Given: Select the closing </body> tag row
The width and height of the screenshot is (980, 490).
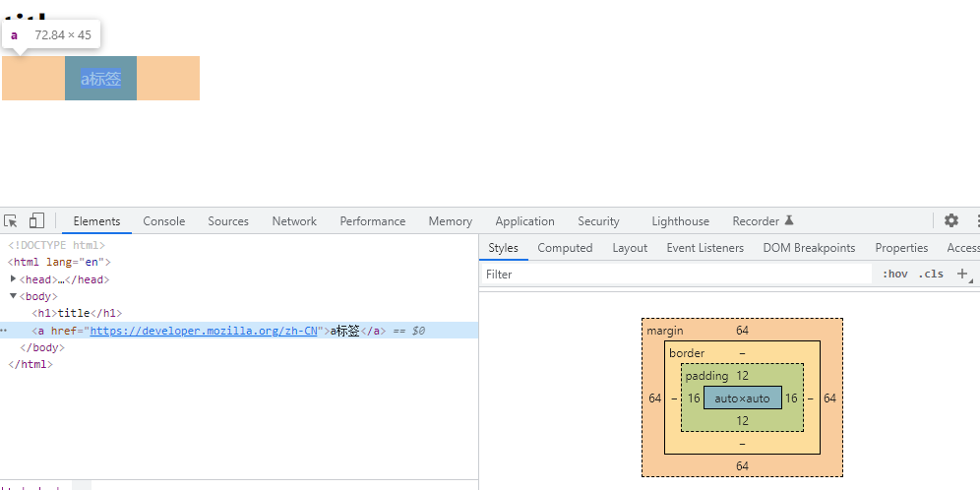Looking at the screenshot, I should [42, 347].
